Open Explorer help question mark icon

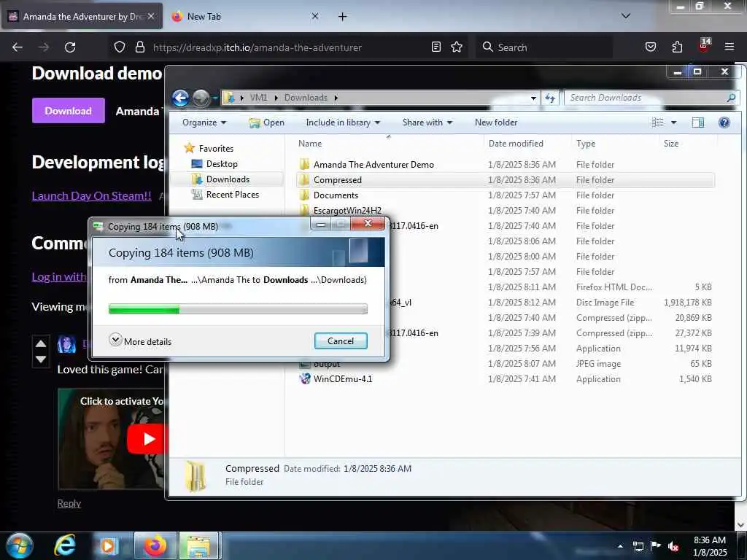coord(724,122)
